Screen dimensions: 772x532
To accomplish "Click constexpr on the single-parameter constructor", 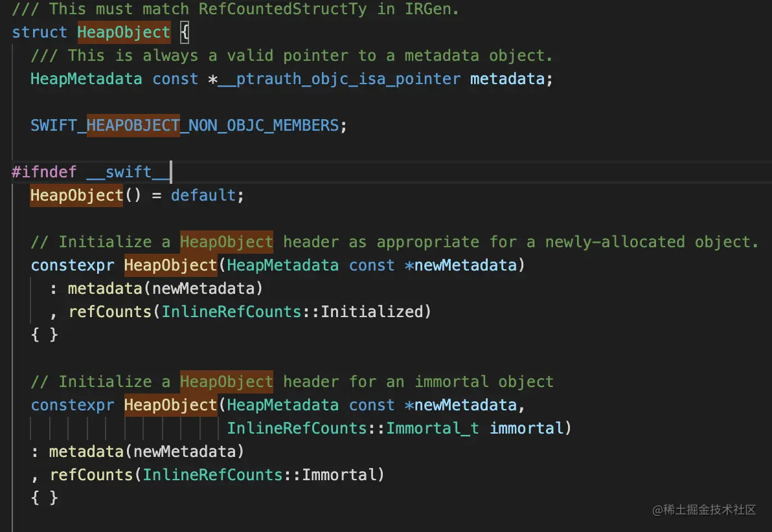I will point(73,265).
